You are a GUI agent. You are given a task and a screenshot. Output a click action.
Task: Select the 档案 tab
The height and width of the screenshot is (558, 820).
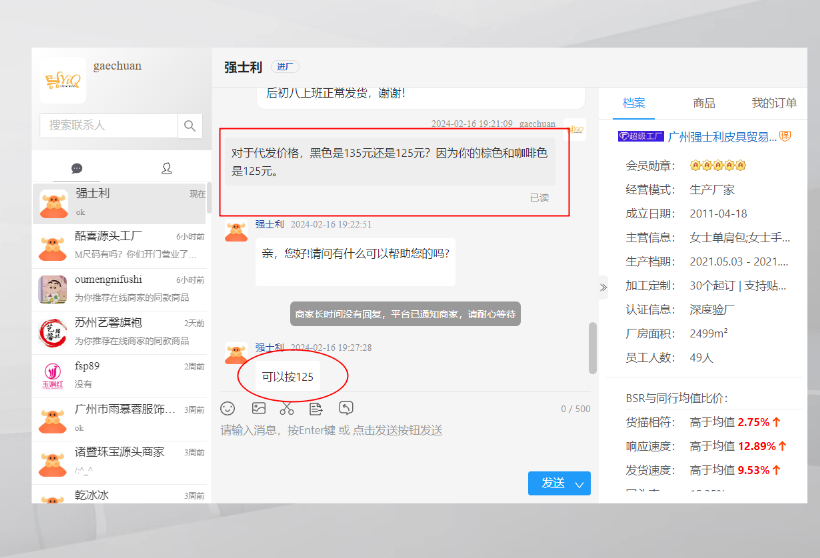tap(634, 103)
